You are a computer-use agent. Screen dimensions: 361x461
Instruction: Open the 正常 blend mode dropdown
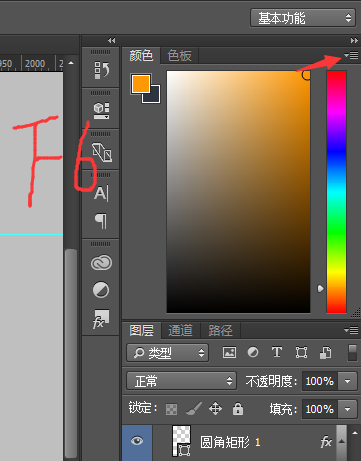(x=182, y=381)
